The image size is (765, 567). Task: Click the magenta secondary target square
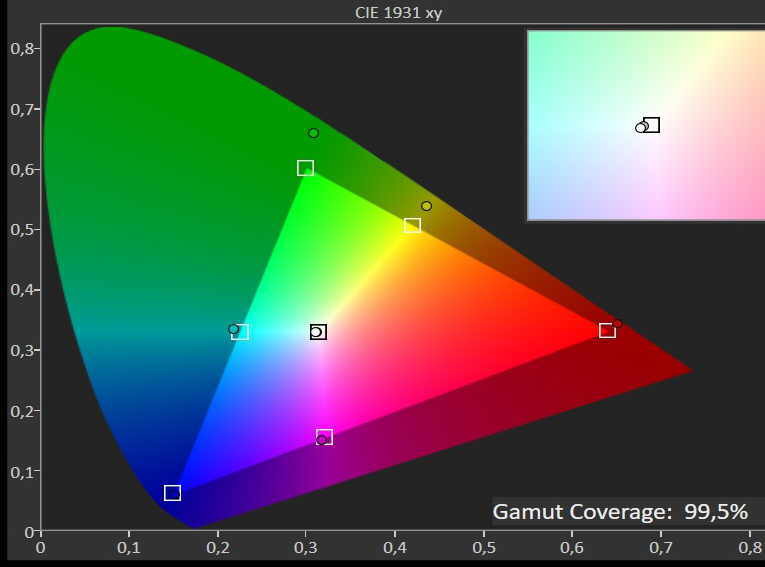click(x=325, y=437)
